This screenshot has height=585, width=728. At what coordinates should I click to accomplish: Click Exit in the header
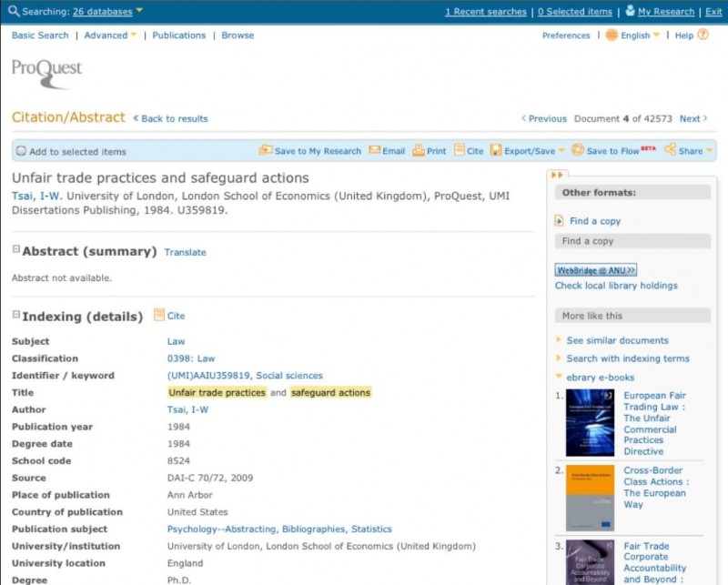point(713,12)
